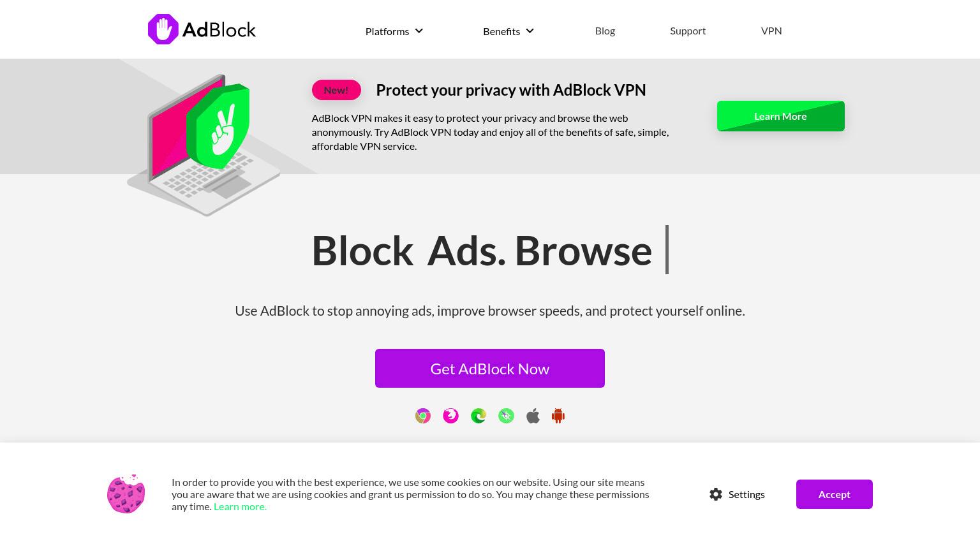The image size is (980, 551).
Task: Click the green Learn More button
Action: pyautogui.click(x=781, y=116)
